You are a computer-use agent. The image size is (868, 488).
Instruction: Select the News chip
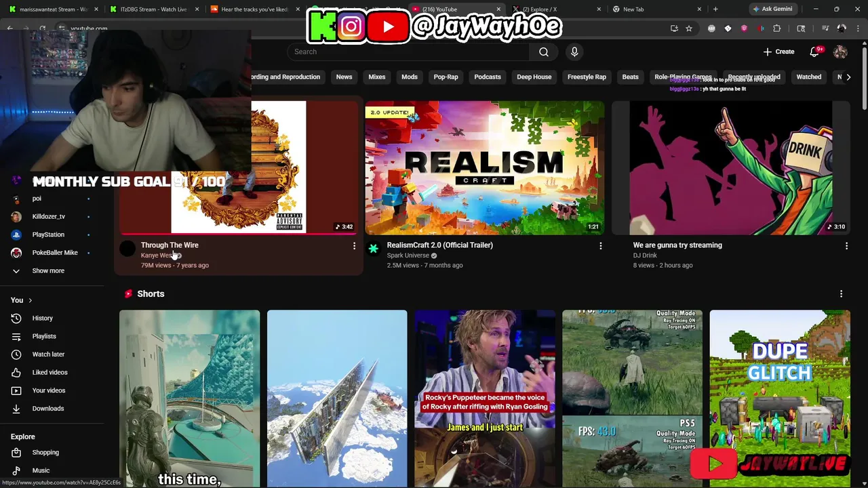(x=344, y=77)
